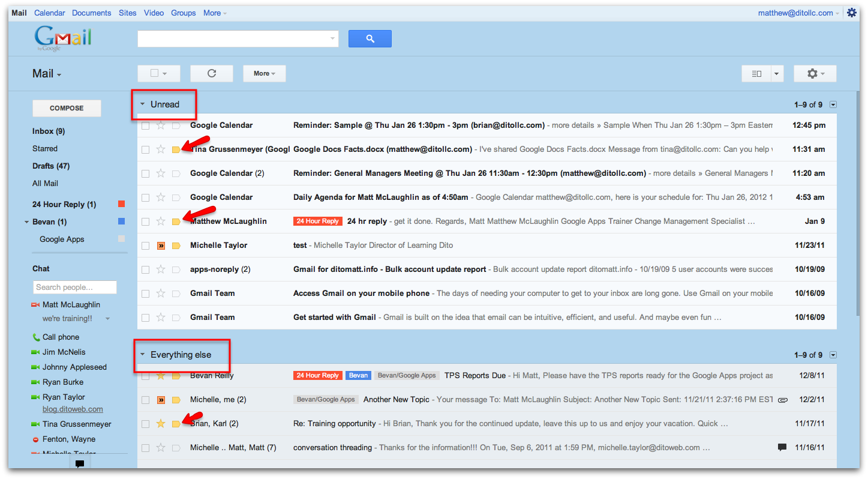
Task: Open the Unread section options arrow
Action: 833,104
